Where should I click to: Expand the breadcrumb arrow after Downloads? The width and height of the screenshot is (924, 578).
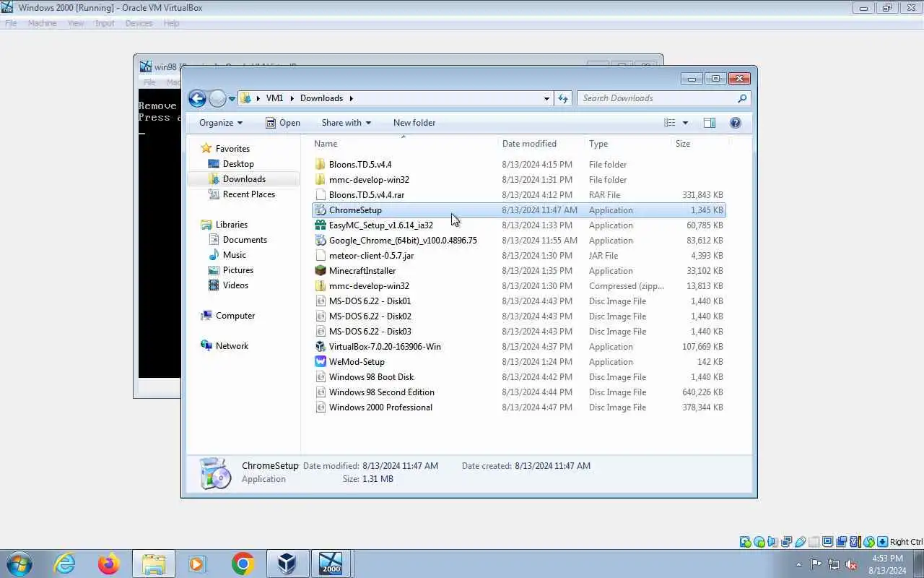point(352,98)
